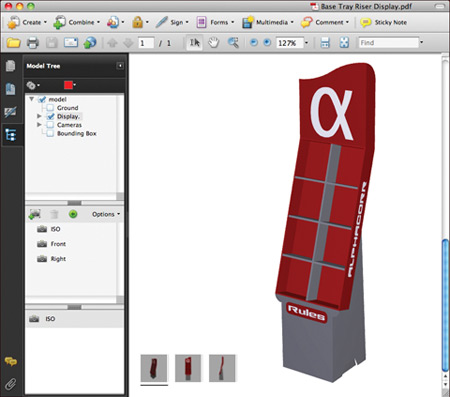Collapse the Model Tree panel arrow

coord(120,66)
